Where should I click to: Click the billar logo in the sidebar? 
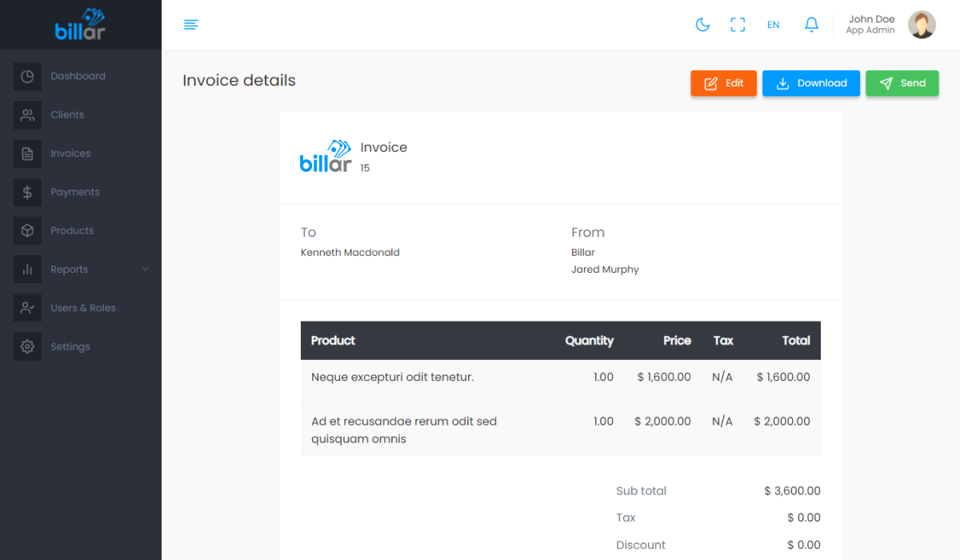(x=80, y=24)
